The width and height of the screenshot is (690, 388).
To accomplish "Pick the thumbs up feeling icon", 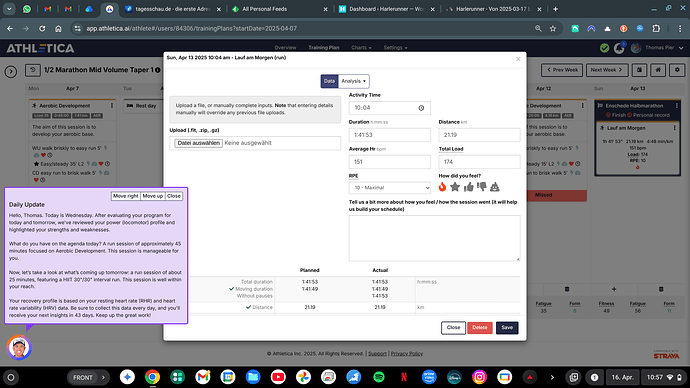I will point(468,187).
